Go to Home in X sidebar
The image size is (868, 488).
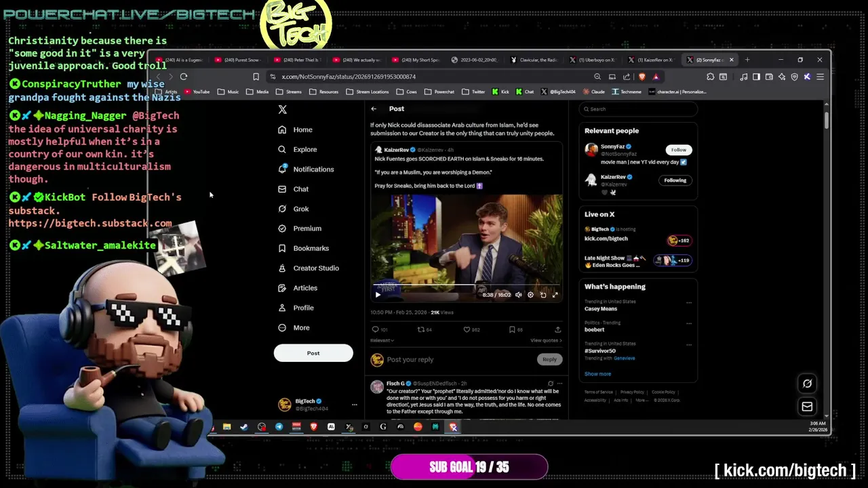[295, 129]
